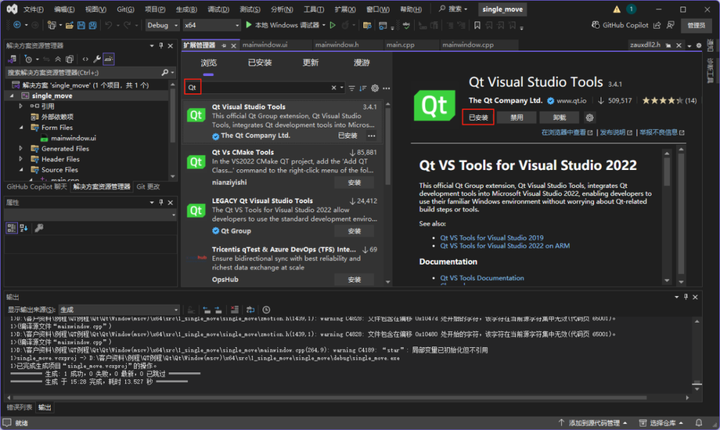Click the yellow warning triangle in the title bar

point(617,9)
